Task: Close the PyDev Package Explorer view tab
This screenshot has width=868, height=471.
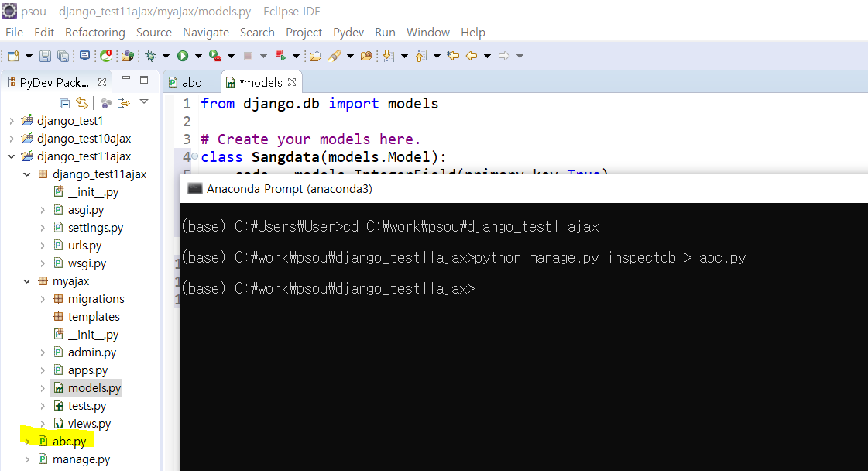Action: click(102, 82)
